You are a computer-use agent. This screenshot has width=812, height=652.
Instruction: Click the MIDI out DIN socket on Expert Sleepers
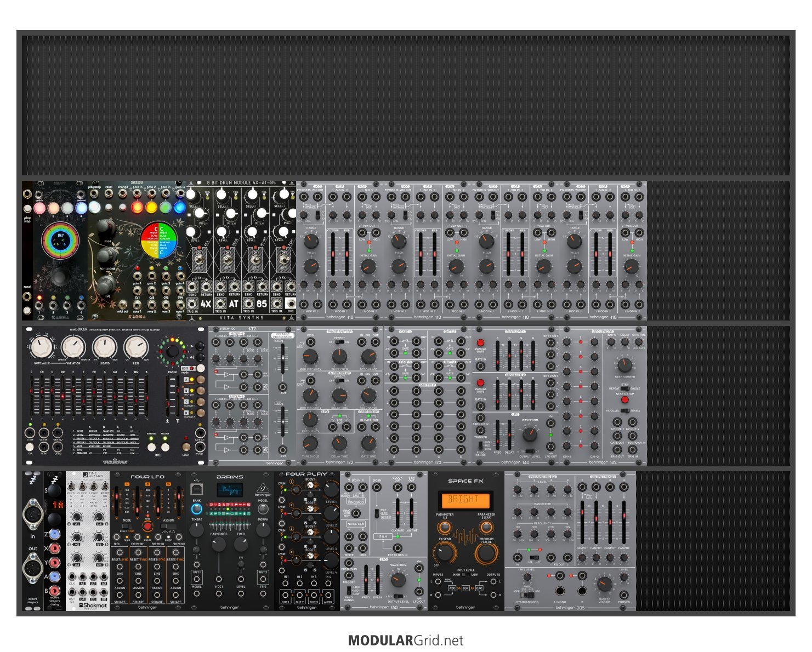coord(32,569)
